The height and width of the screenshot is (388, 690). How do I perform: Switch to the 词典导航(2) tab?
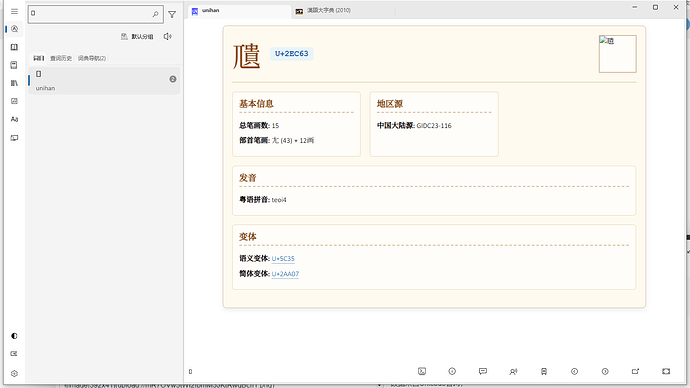[92, 58]
